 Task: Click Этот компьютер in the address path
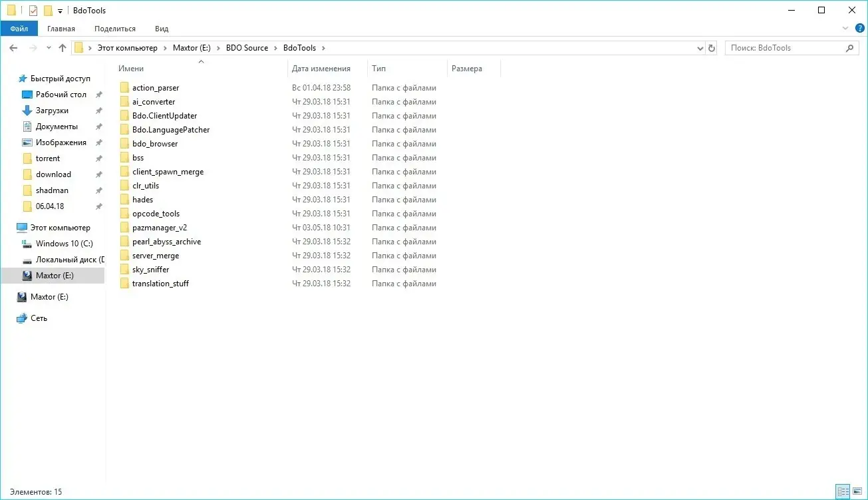127,48
